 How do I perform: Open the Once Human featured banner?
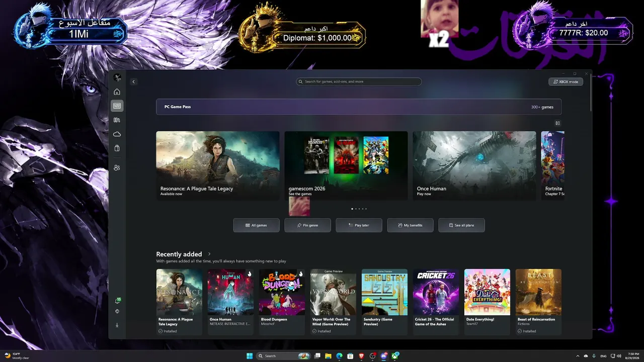474,165
